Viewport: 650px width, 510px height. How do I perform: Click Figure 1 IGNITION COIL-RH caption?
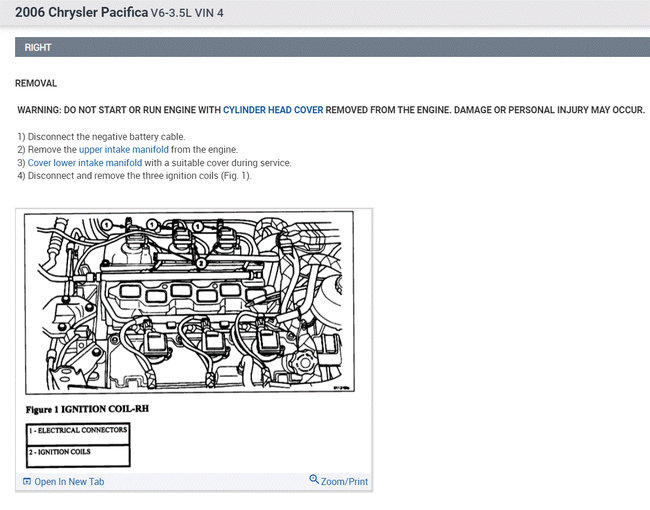87,409
